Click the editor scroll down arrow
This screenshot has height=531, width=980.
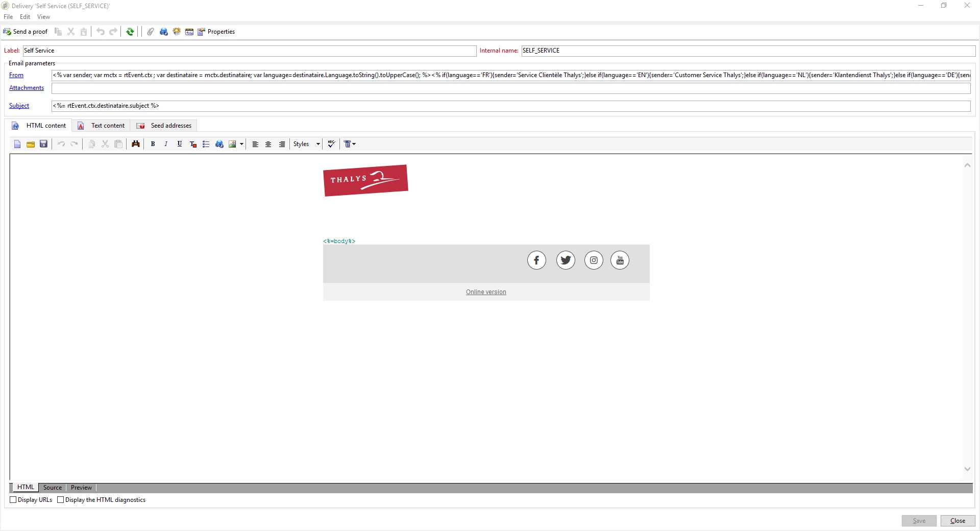pyautogui.click(x=967, y=469)
